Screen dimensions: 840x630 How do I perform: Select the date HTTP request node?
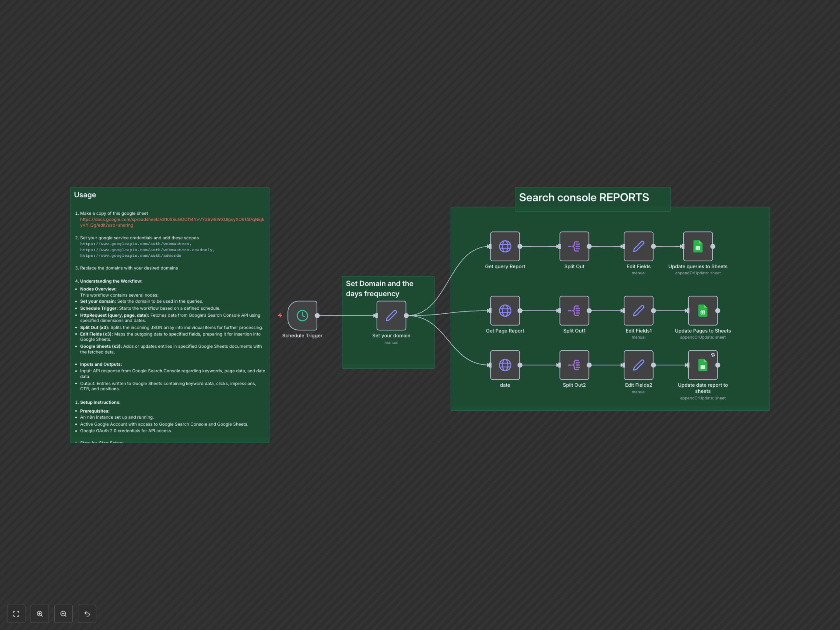tap(505, 365)
